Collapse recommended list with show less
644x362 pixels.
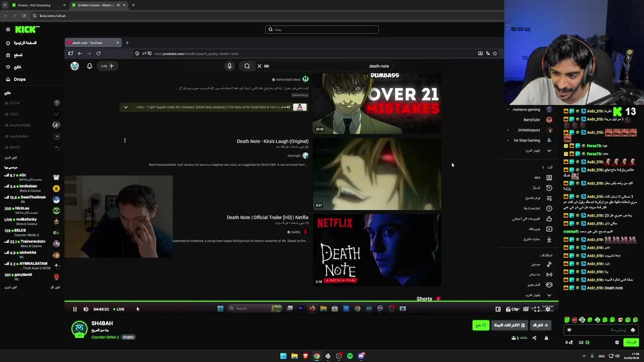(55, 288)
